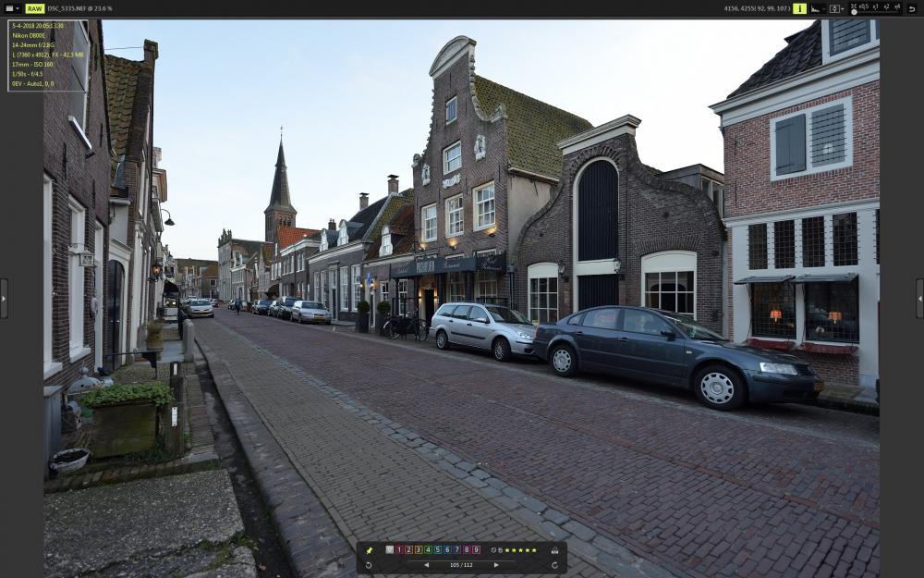The height and width of the screenshot is (578, 924).
Task: Go to next image arrow
Action: coord(497,565)
